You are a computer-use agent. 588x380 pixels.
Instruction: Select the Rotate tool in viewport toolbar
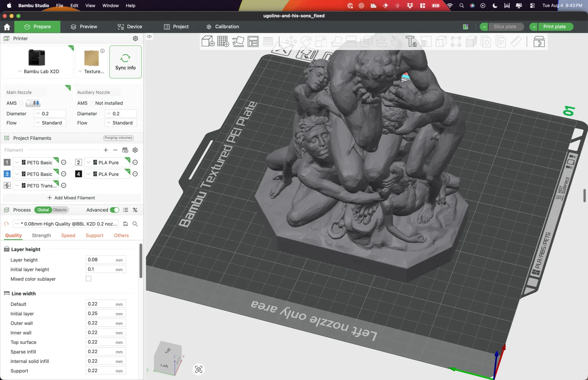[306, 42]
